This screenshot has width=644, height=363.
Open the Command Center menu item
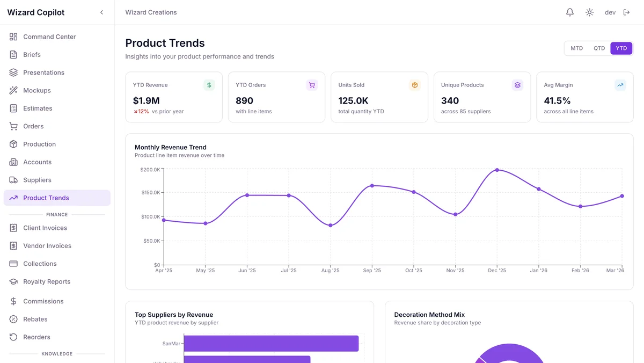[49, 37]
